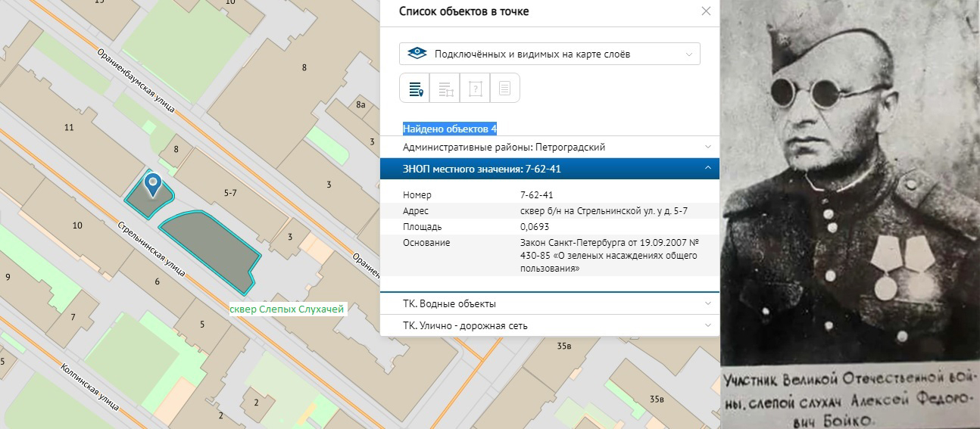Close the 'Список объектов в точке' panel

[706, 11]
